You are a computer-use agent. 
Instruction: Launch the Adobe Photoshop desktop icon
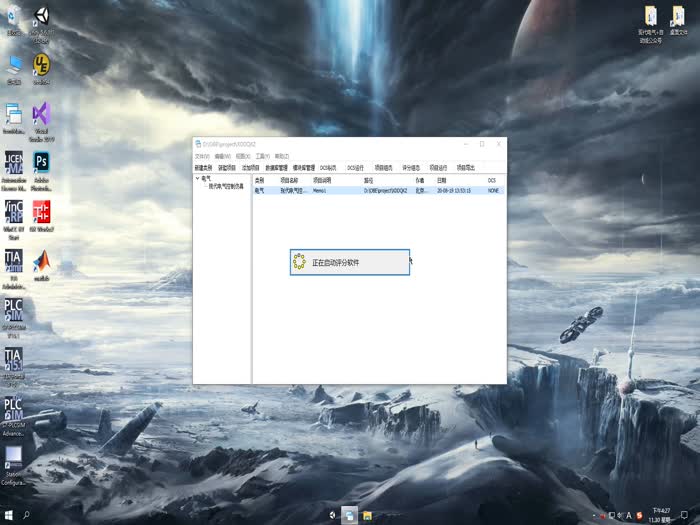tap(41, 164)
